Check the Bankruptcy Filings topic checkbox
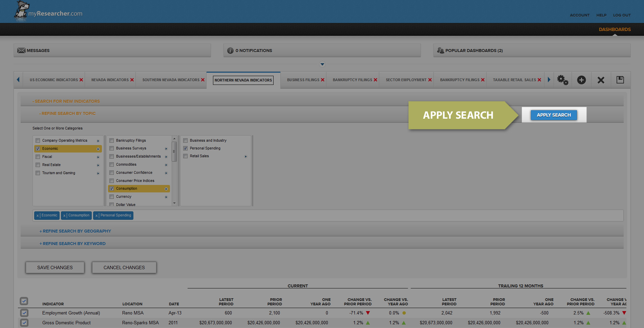Image resolution: width=644 pixels, height=328 pixels. (112, 141)
